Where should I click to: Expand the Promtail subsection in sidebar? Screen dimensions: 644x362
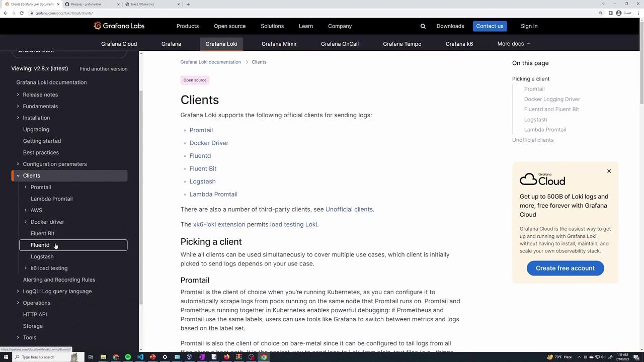click(26, 187)
